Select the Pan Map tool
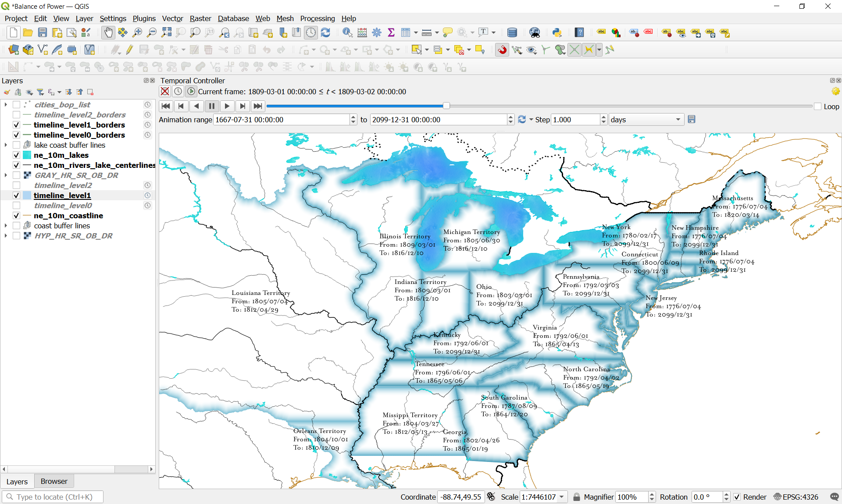Image resolution: width=842 pixels, height=504 pixels. pyautogui.click(x=108, y=32)
